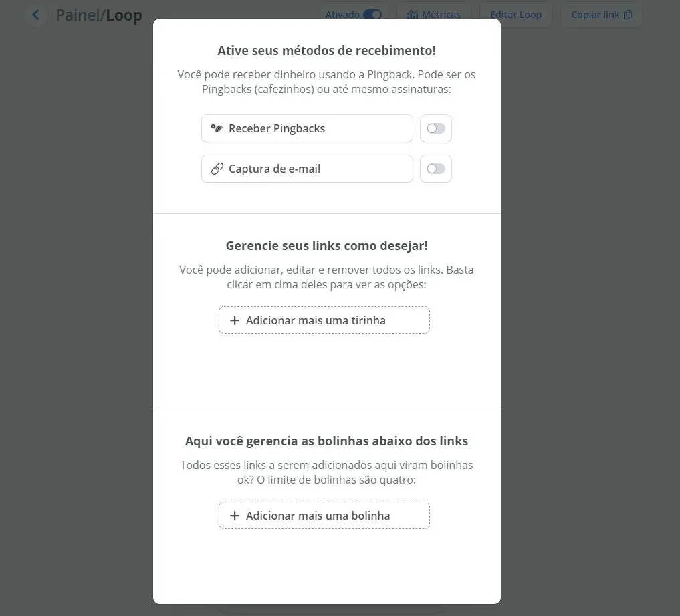Image resolution: width=680 pixels, height=616 pixels.
Task: Click the Loop breadcrumb title
Action: [x=124, y=15]
